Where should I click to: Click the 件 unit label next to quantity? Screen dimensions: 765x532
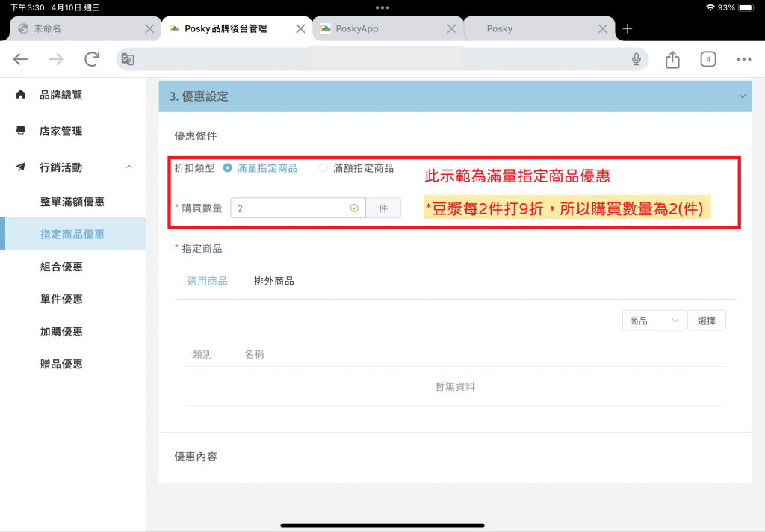(383, 208)
